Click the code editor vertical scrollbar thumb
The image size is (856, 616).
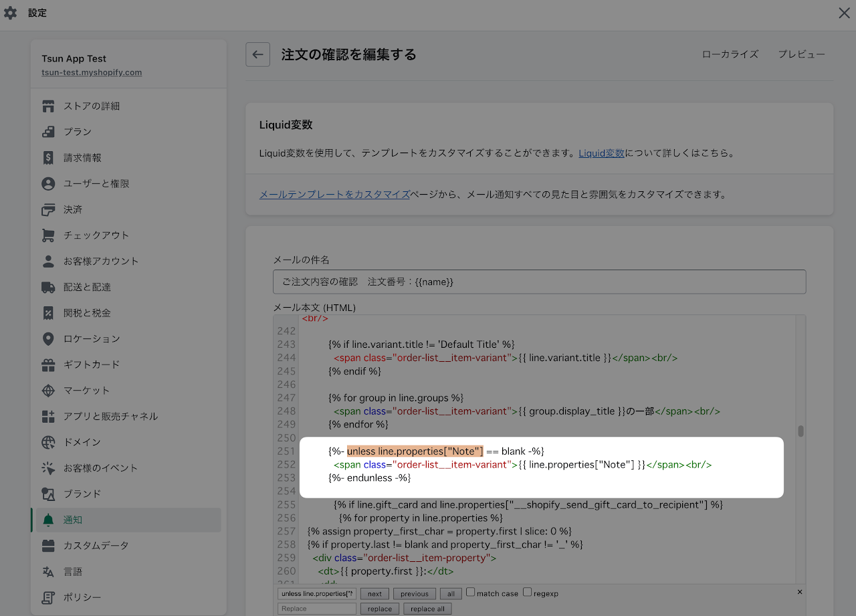[x=800, y=431]
